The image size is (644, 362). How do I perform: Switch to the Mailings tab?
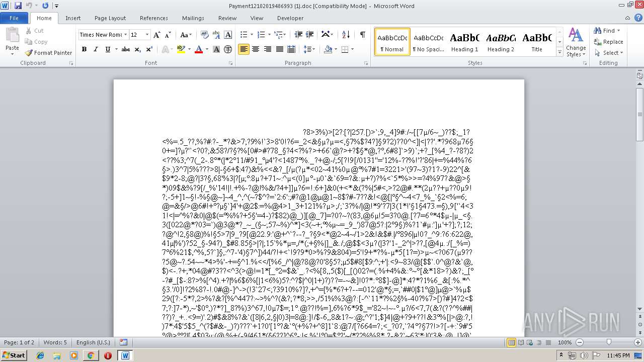click(x=193, y=18)
